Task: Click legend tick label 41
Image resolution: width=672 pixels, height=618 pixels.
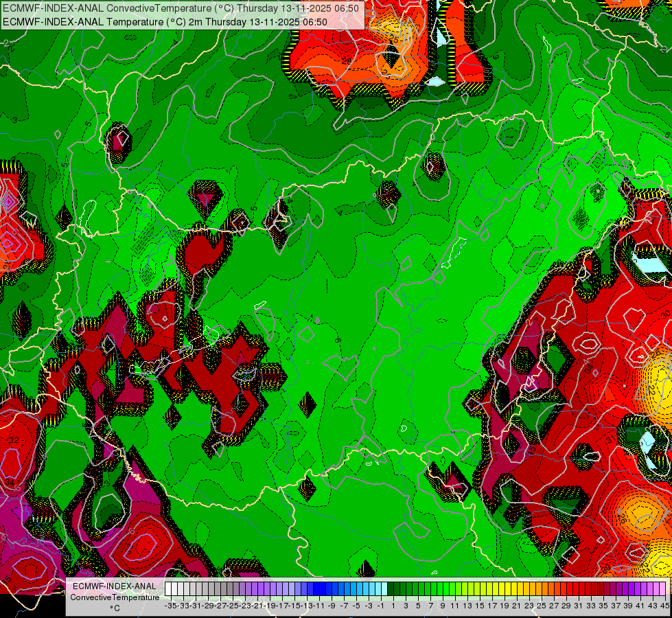Action: coord(640,606)
